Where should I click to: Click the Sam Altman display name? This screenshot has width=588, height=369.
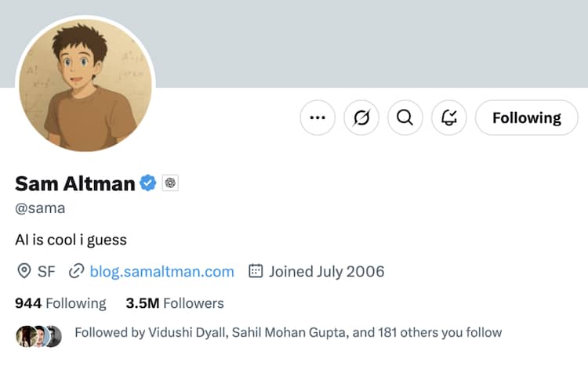pyautogui.click(x=74, y=183)
